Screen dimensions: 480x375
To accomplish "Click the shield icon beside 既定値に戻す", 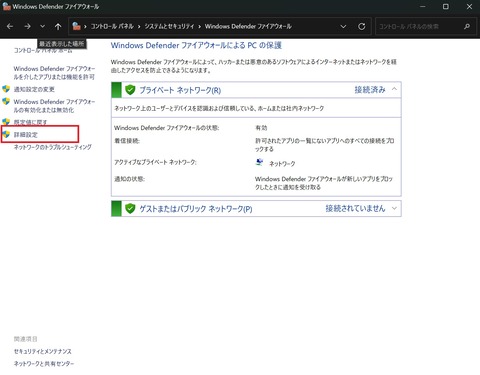I will (6, 122).
